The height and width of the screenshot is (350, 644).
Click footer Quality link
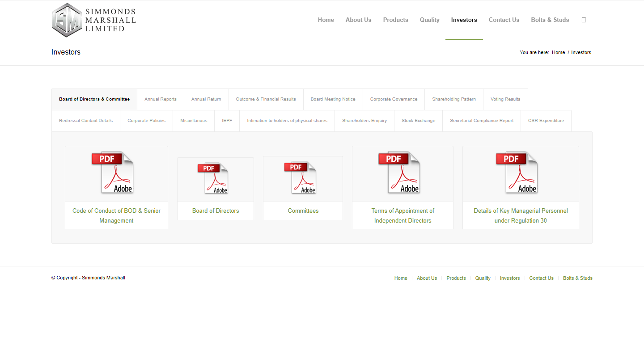(483, 278)
